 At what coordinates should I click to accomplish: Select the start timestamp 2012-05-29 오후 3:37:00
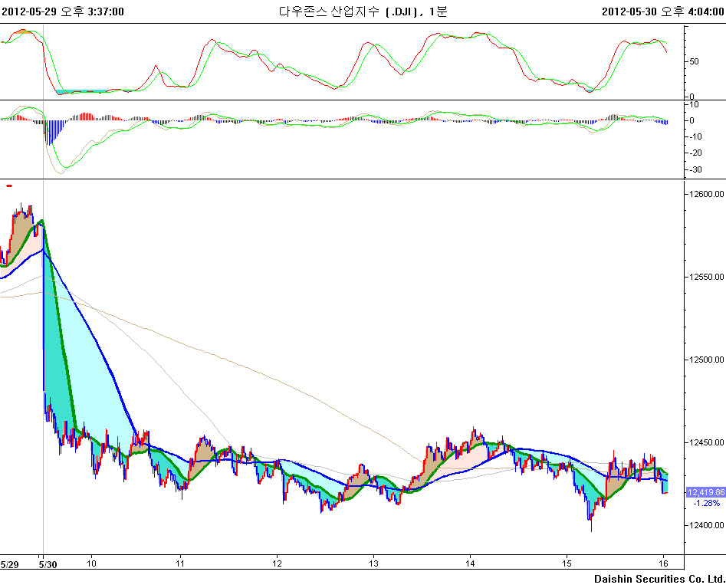(x=63, y=11)
